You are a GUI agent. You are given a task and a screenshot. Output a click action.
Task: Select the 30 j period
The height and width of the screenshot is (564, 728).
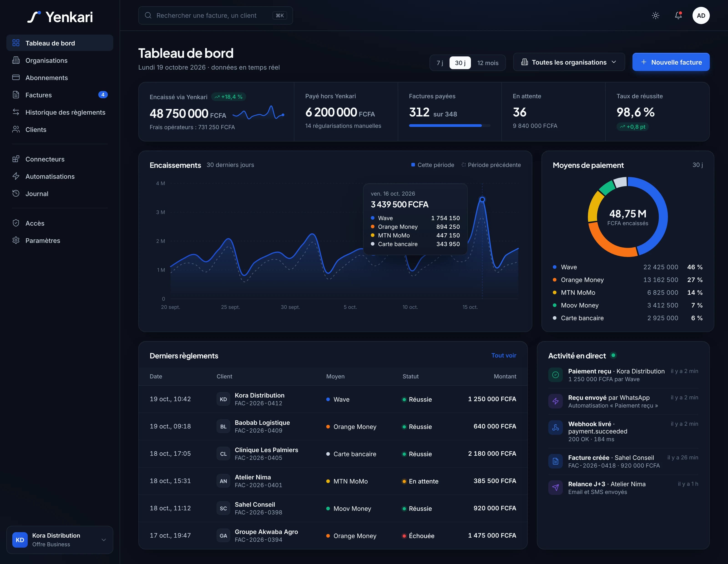460,63
